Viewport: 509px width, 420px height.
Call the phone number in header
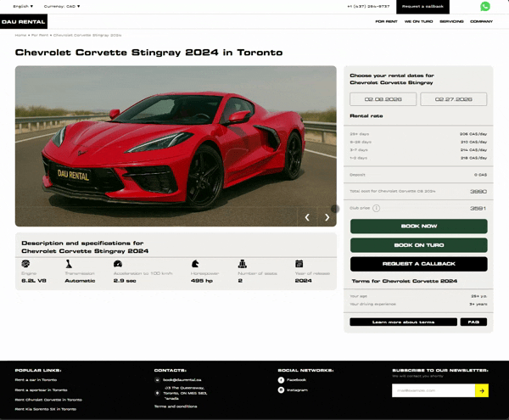click(x=368, y=6)
